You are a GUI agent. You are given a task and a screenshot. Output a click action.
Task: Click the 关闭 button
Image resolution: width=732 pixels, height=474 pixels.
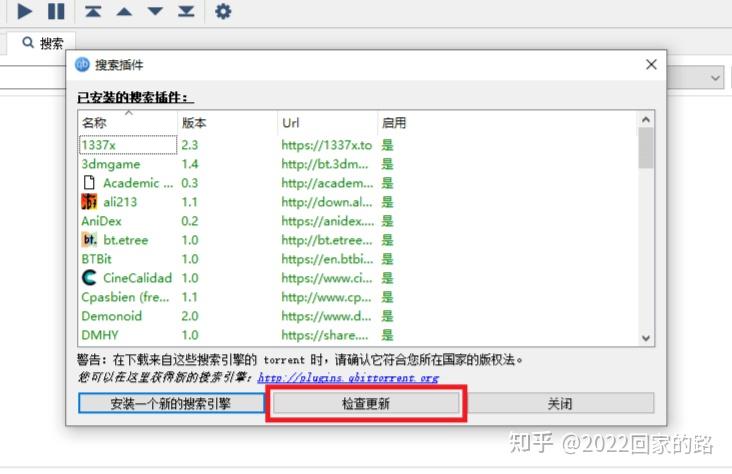(x=560, y=403)
